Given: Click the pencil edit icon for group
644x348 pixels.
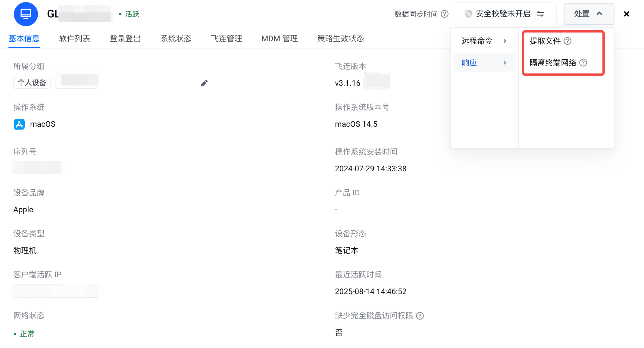Looking at the screenshot, I should click(x=204, y=83).
